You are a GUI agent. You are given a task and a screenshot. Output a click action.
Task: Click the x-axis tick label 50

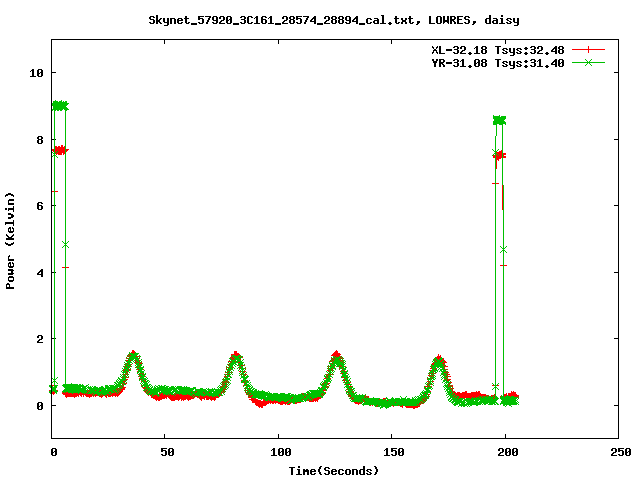[167, 452]
